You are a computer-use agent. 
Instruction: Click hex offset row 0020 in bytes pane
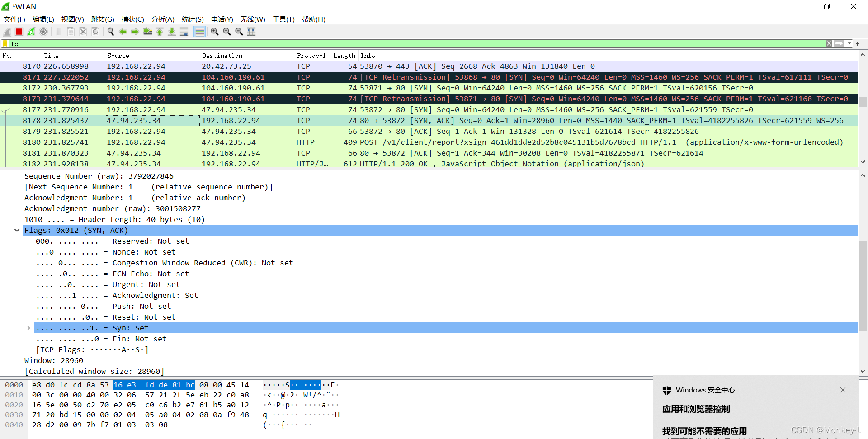14,405
